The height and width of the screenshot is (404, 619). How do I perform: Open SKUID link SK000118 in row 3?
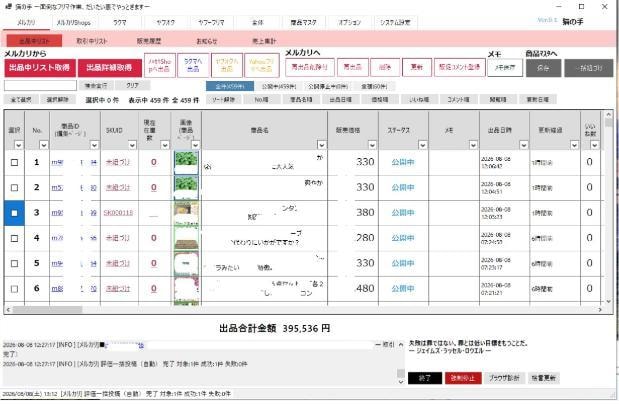click(x=118, y=213)
